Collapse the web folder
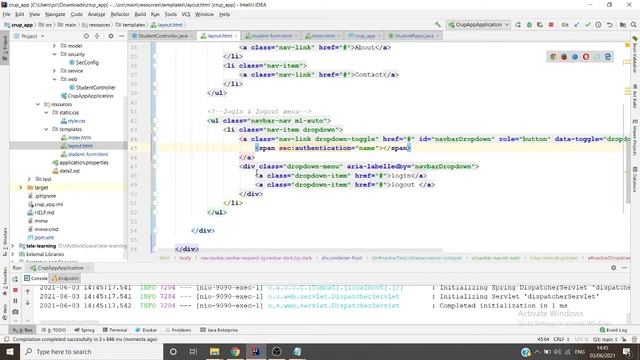 tap(54, 79)
